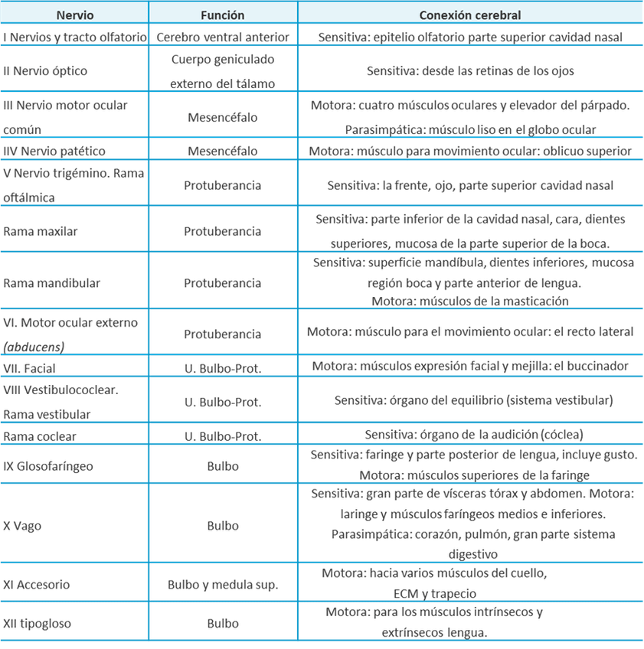
Task: Click the "Cerebro ventral anterior" cell
Action: click(x=223, y=37)
